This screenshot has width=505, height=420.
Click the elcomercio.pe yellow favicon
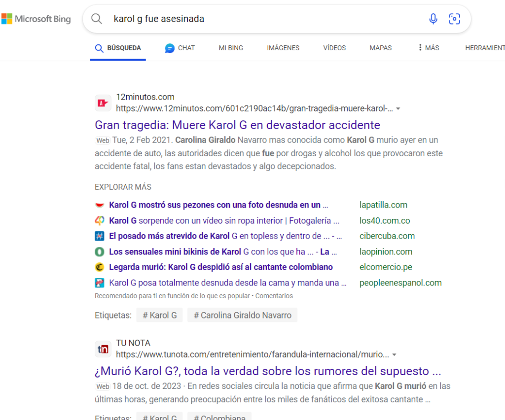click(100, 267)
